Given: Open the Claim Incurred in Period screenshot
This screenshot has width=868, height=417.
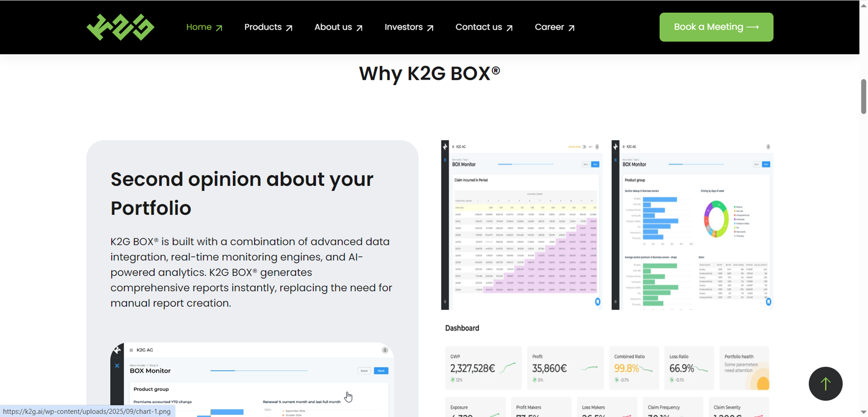Looking at the screenshot, I should pyautogui.click(x=522, y=225).
